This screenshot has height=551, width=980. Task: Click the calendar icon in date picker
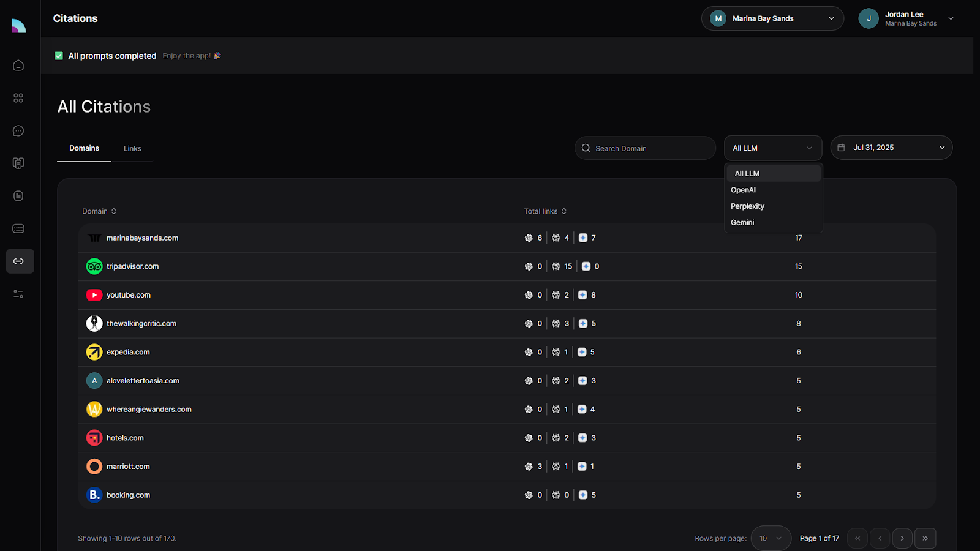coord(841,148)
